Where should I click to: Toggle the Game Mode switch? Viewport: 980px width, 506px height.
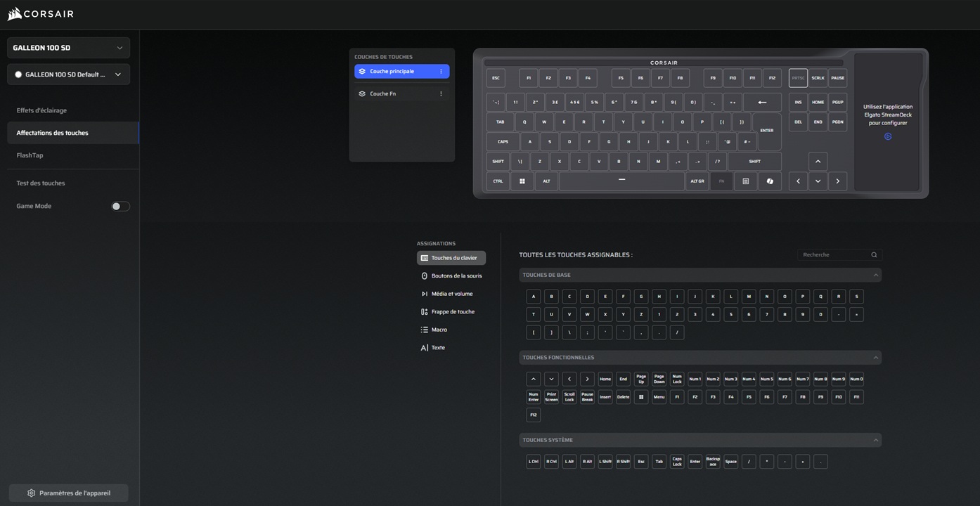120,207
